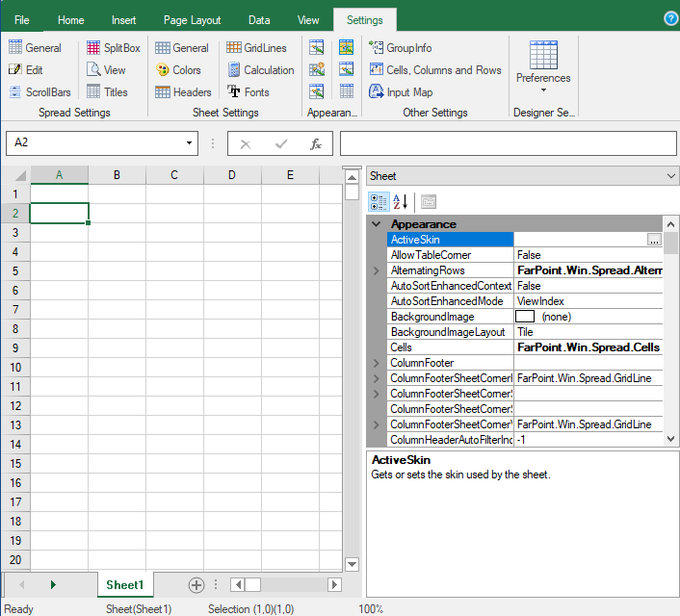This screenshot has width=680, height=616.
Task: Click the property grid scroll down arrow
Action: [x=671, y=439]
